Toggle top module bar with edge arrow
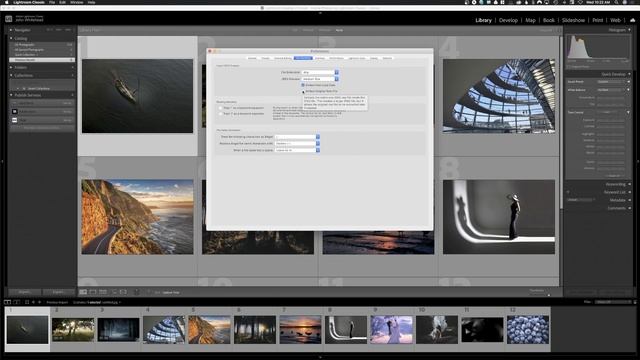This screenshot has height=360, width=640. click(320, 13)
